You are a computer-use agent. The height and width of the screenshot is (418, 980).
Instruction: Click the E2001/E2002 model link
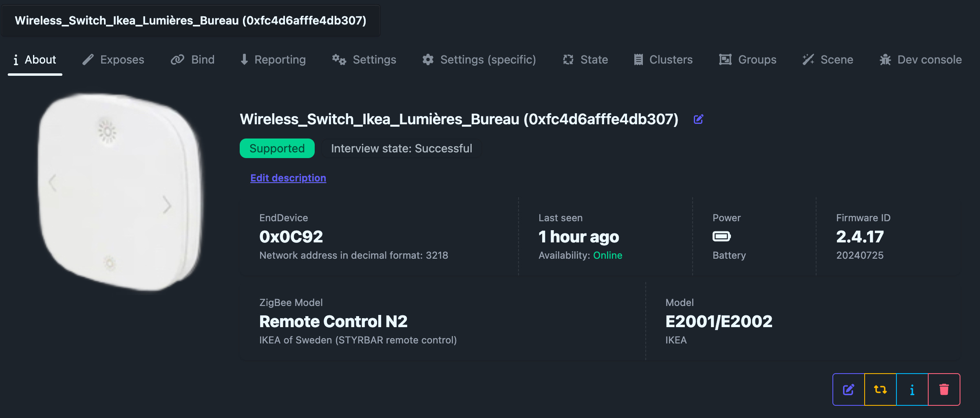[x=719, y=321]
